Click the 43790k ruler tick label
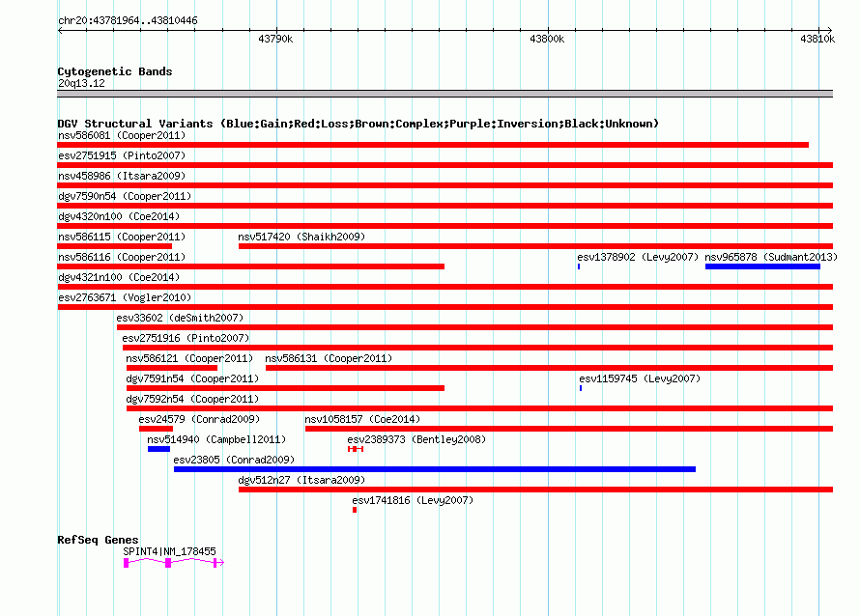 tap(275, 39)
